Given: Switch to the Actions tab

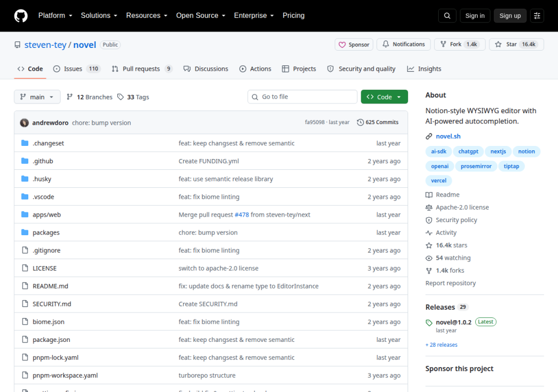Looking at the screenshot, I should [255, 69].
